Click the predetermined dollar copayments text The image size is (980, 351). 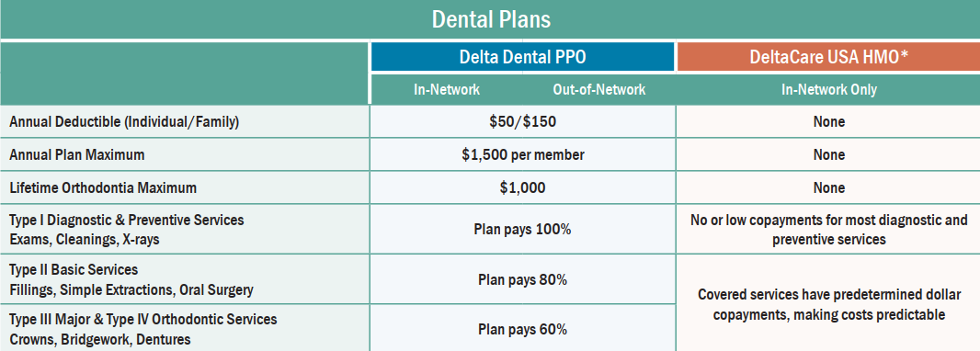(x=828, y=304)
